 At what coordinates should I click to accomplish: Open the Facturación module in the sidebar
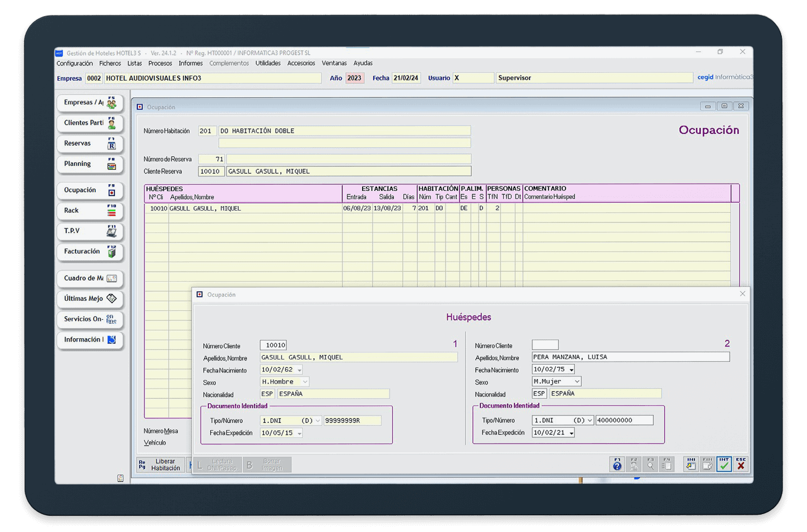pos(90,252)
